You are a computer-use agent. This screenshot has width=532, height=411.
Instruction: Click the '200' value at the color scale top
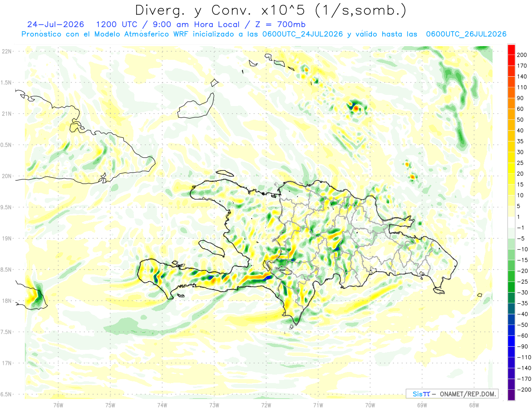(521, 55)
